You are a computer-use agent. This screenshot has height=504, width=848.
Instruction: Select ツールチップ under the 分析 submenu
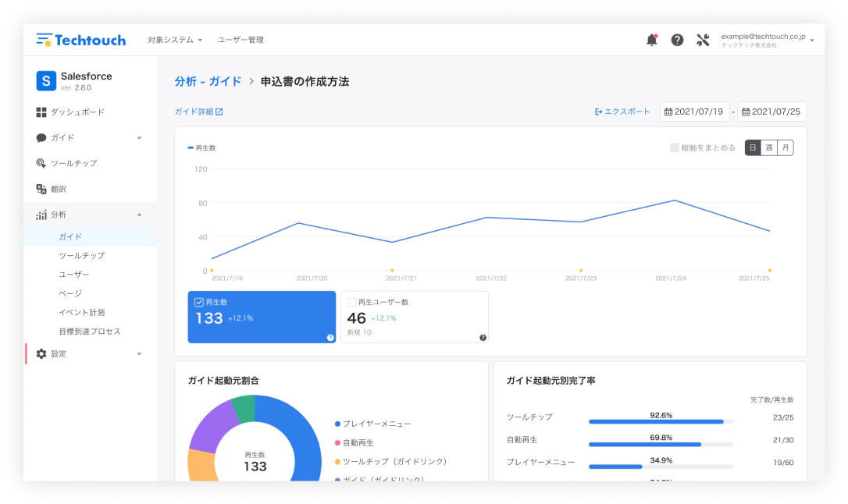[x=81, y=256]
